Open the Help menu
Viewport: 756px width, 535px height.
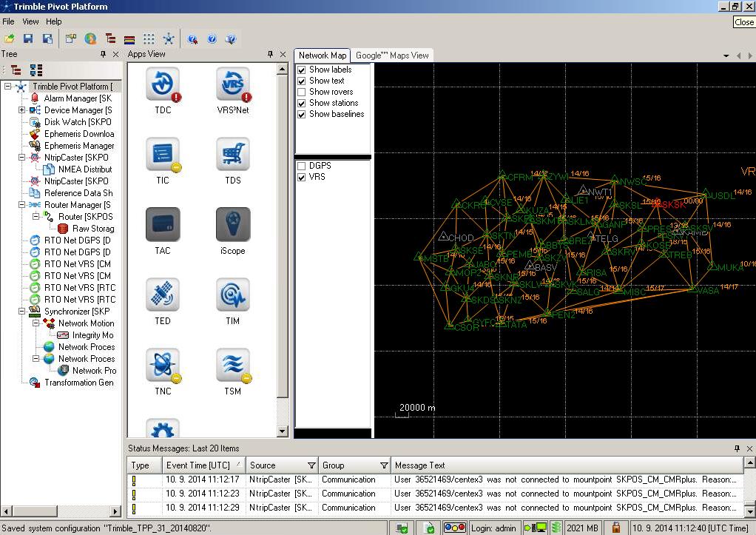click(53, 21)
